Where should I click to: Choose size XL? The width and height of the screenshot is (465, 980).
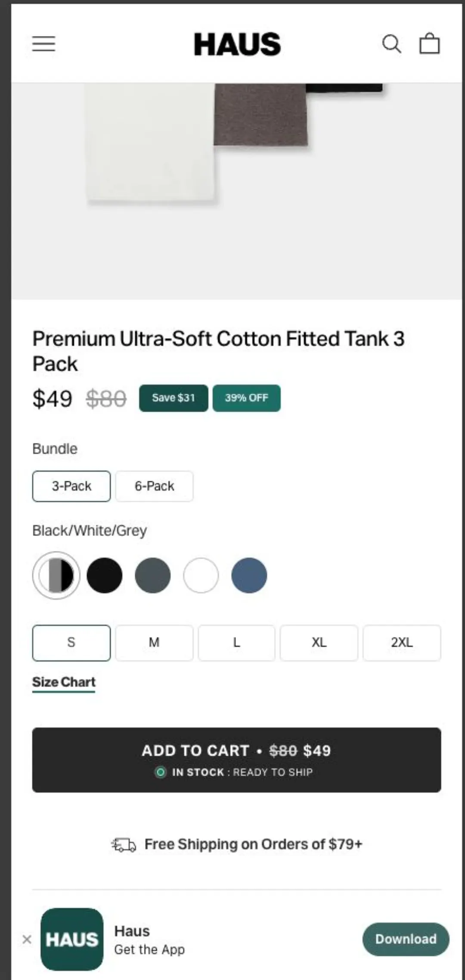(x=319, y=643)
